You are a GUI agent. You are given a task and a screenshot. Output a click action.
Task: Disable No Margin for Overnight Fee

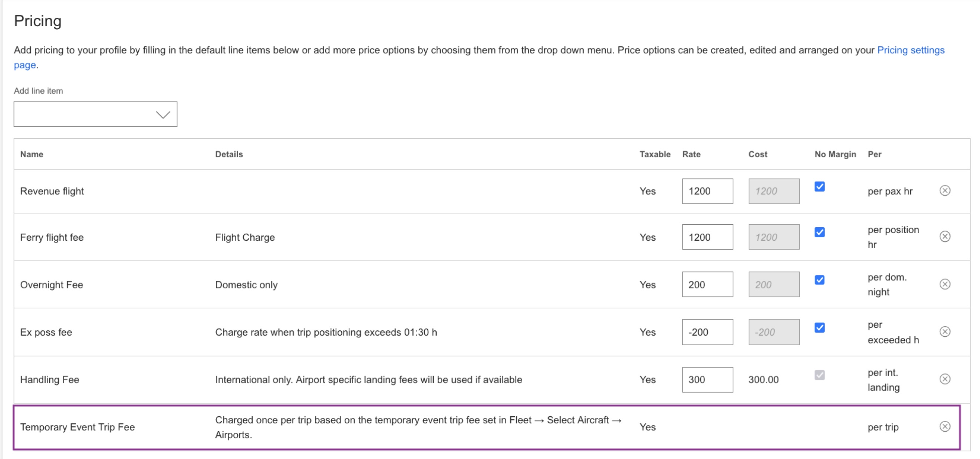pyautogui.click(x=819, y=280)
